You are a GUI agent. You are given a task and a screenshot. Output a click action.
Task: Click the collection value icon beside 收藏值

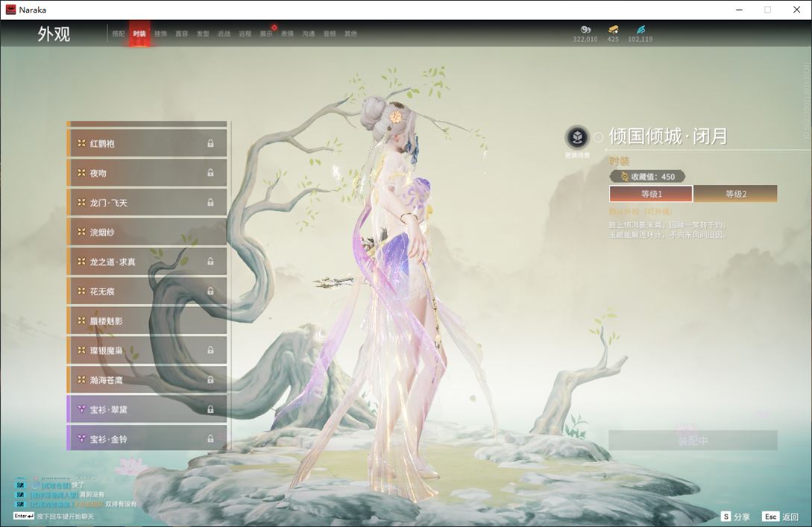pyautogui.click(x=625, y=177)
